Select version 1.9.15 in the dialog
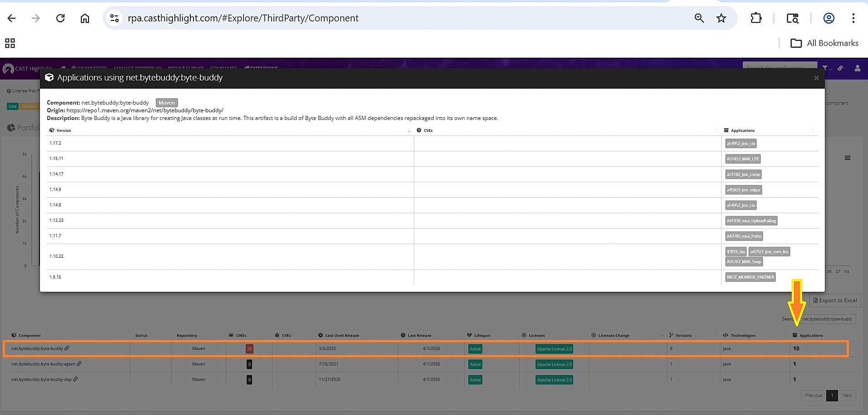This screenshot has width=868, height=415. click(55, 277)
